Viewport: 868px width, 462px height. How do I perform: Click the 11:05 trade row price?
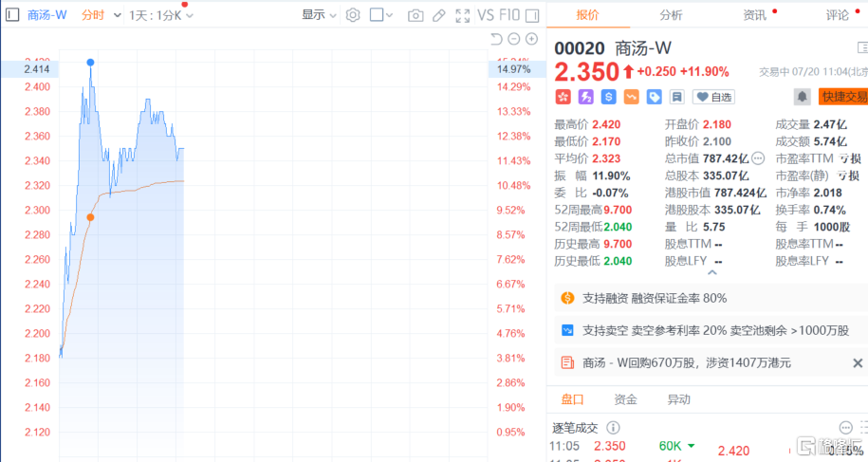[x=609, y=446]
